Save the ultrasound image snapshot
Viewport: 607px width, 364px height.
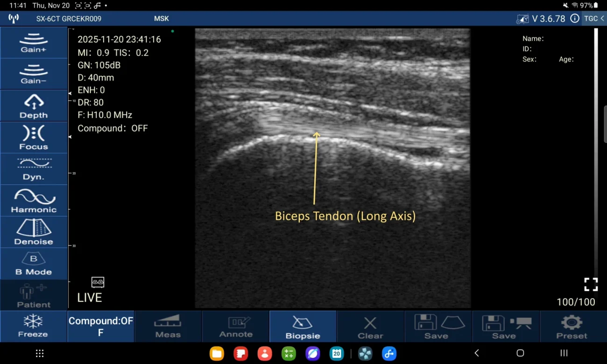pos(438,327)
